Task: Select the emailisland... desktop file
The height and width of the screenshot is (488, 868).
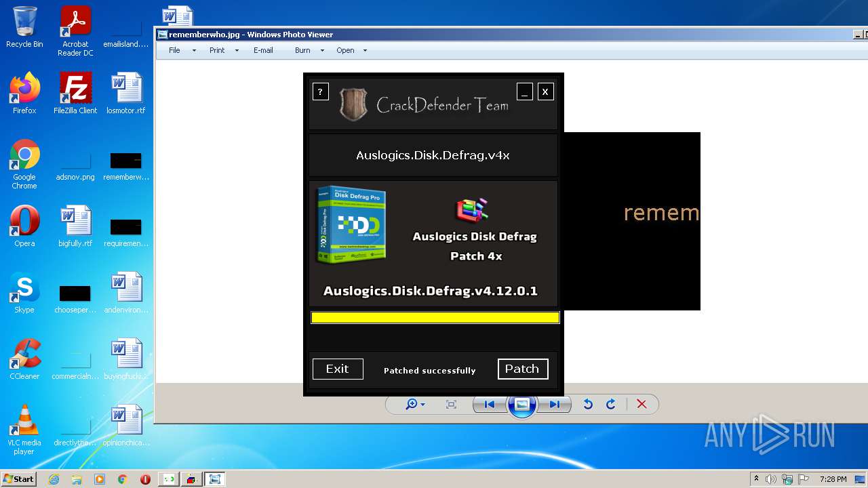Action: [x=126, y=33]
